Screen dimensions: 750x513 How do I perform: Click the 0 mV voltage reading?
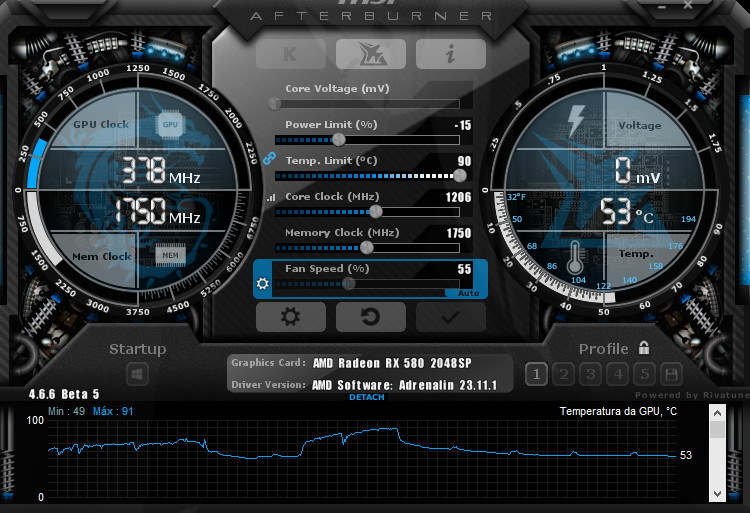(637, 171)
